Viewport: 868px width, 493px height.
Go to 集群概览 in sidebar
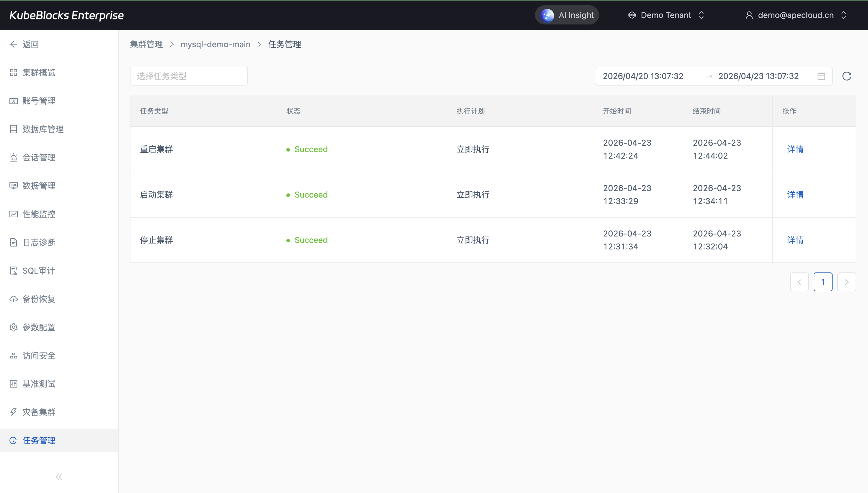coord(39,73)
